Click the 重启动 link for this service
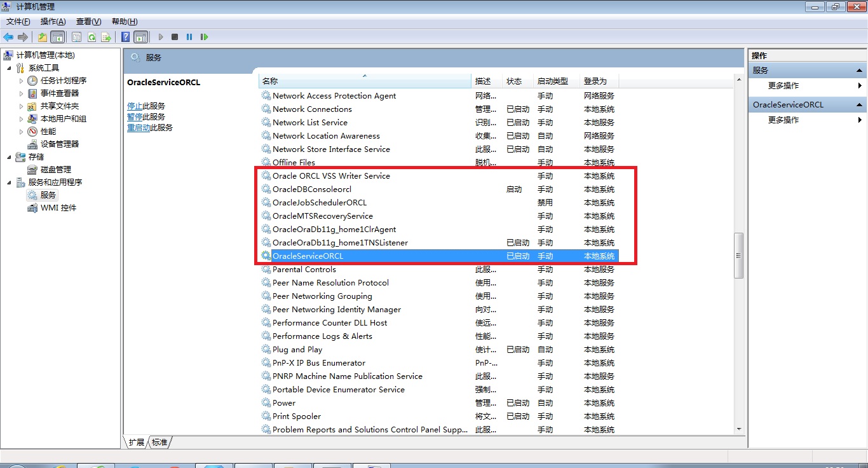 tap(139, 128)
